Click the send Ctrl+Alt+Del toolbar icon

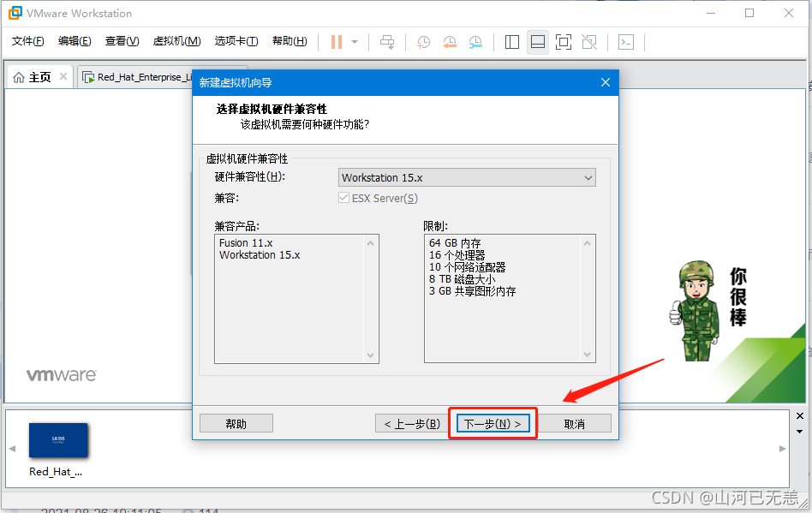tap(387, 42)
